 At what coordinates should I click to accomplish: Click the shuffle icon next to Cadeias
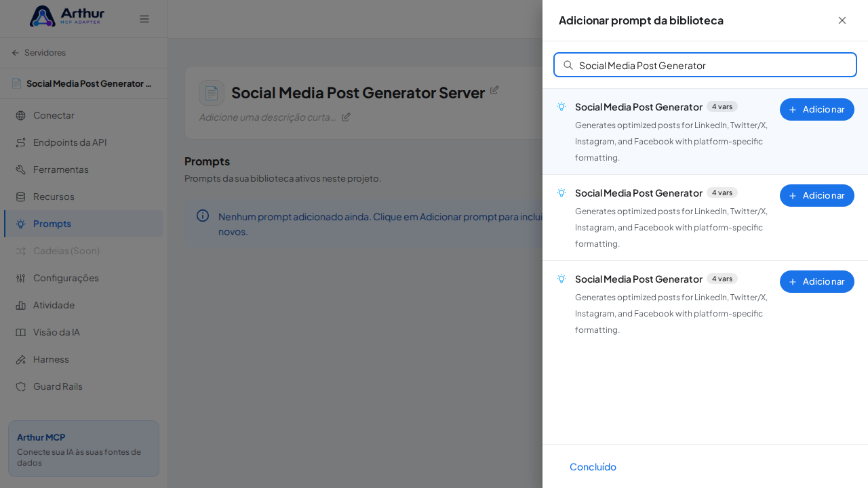pyautogui.click(x=20, y=251)
